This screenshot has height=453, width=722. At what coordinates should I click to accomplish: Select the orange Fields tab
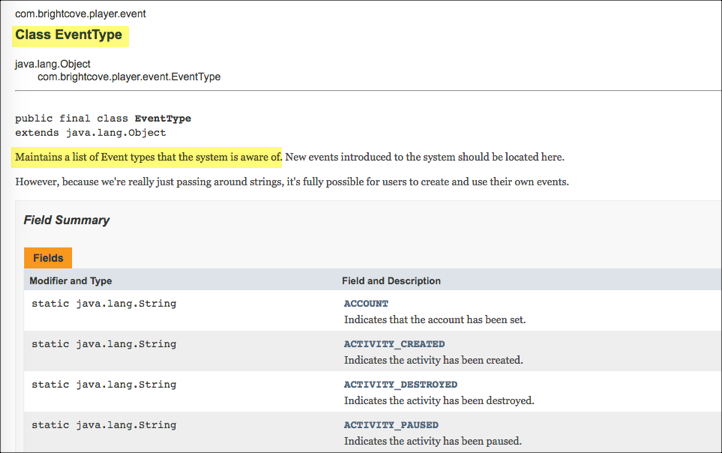click(x=48, y=258)
